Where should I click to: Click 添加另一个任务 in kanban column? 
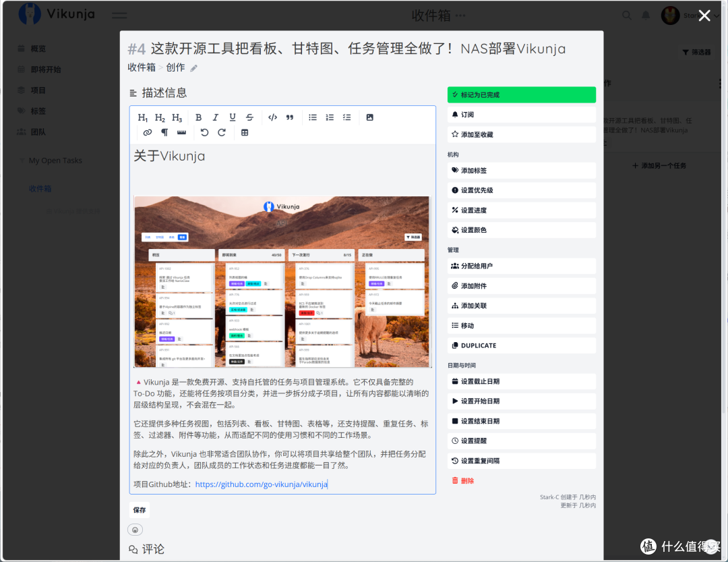coord(659,166)
